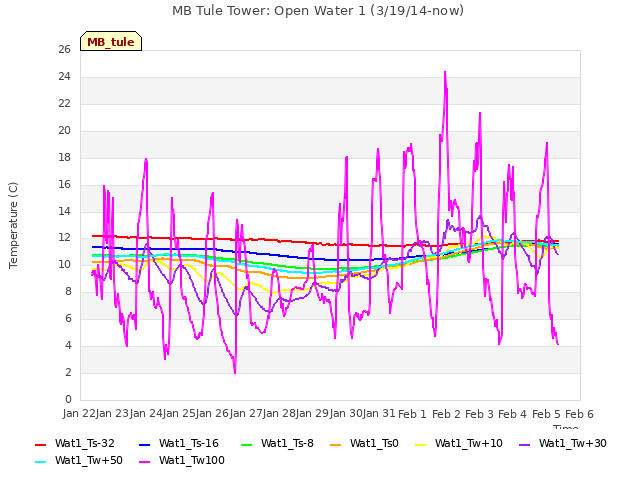Image resolution: width=640 pixels, height=480 pixels.
Task: Click the Wat1_Ts-16 legend label
Action: pos(189,443)
